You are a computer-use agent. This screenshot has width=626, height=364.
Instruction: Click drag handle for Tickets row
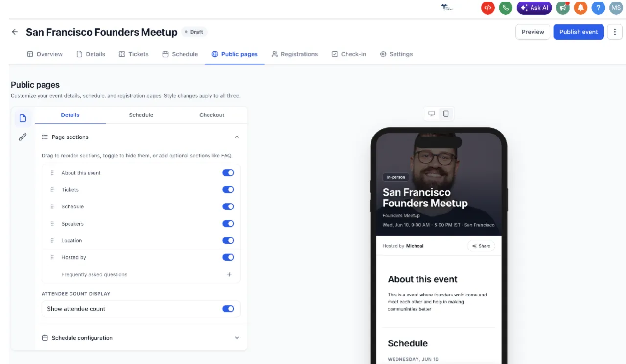pos(52,190)
